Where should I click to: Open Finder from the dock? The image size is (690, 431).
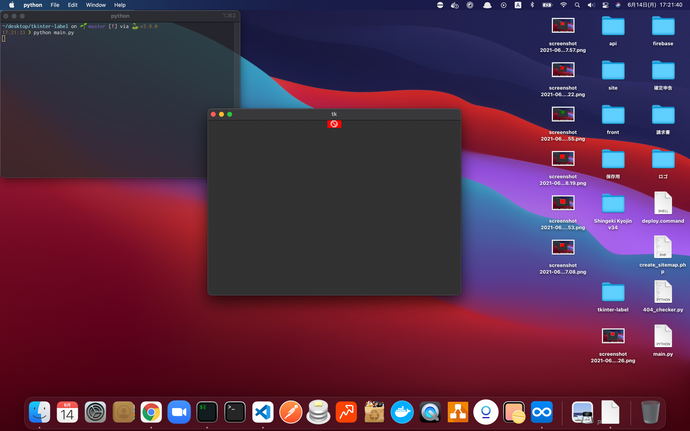coord(40,413)
